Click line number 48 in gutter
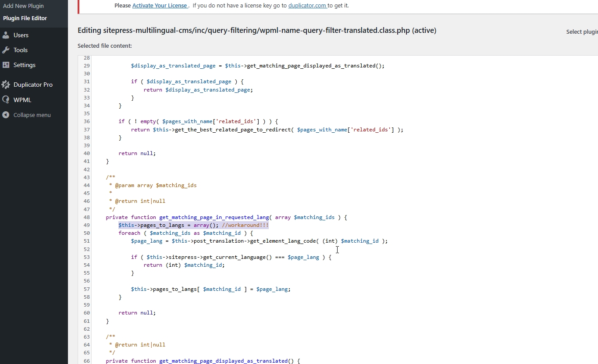This screenshot has height=364, width=598. pyautogui.click(x=86, y=217)
